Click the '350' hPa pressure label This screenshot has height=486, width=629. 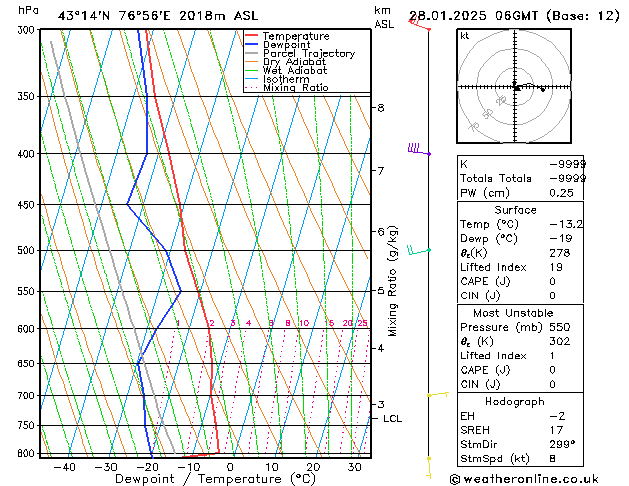pos(28,97)
